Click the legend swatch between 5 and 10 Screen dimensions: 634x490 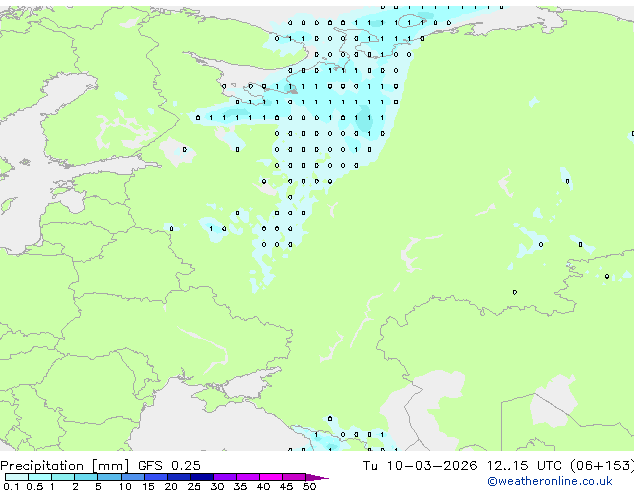tap(109, 477)
